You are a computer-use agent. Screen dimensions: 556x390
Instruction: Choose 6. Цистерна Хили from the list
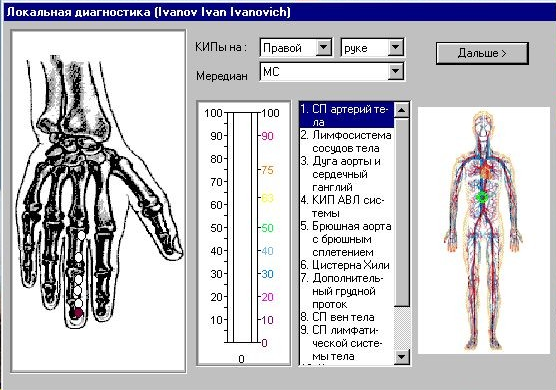coord(347,265)
